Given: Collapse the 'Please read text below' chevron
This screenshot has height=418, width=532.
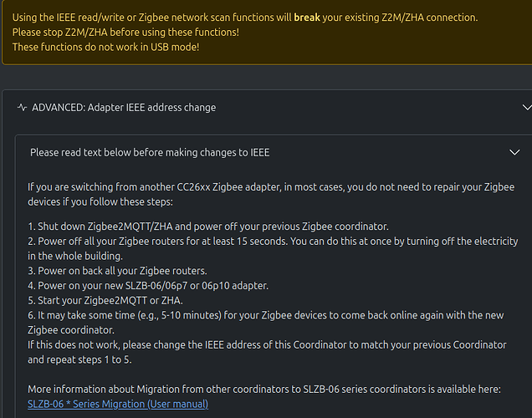Looking at the screenshot, I should click(514, 152).
